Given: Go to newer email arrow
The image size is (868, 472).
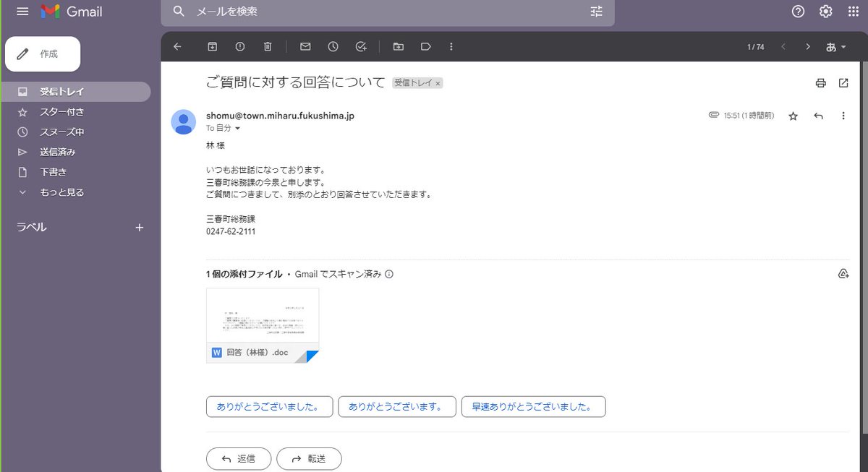Looking at the screenshot, I should 783,46.
